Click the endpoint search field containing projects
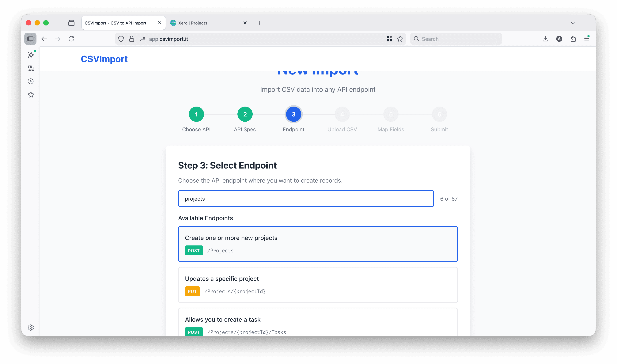 pos(306,199)
